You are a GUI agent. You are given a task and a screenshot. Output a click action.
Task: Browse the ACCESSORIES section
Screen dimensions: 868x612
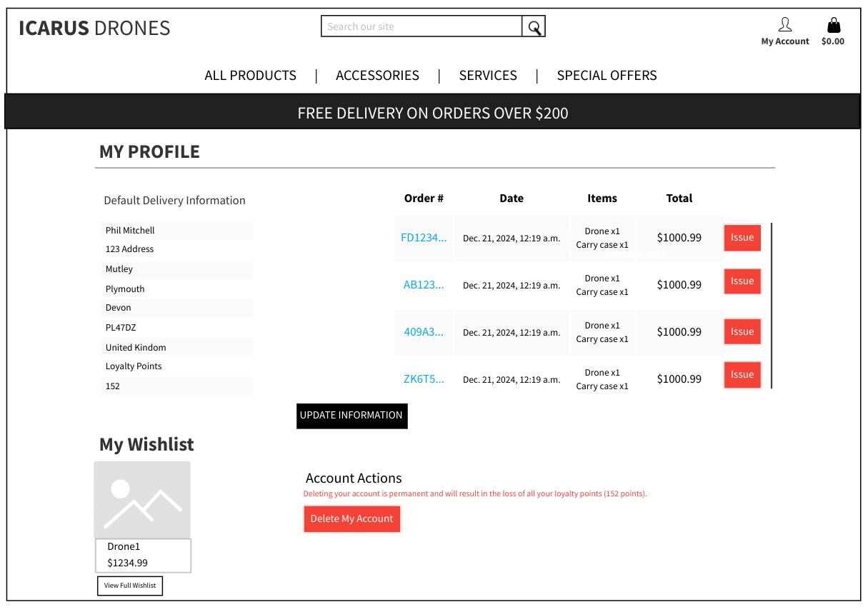(377, 75)
